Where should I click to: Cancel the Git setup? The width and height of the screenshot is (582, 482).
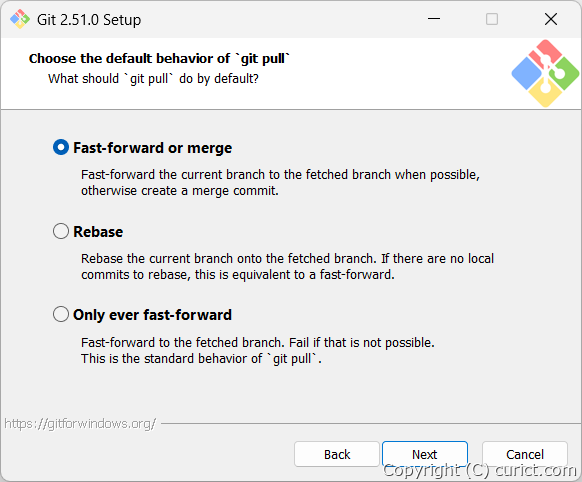pyautogui.click(x=525, y=454)
